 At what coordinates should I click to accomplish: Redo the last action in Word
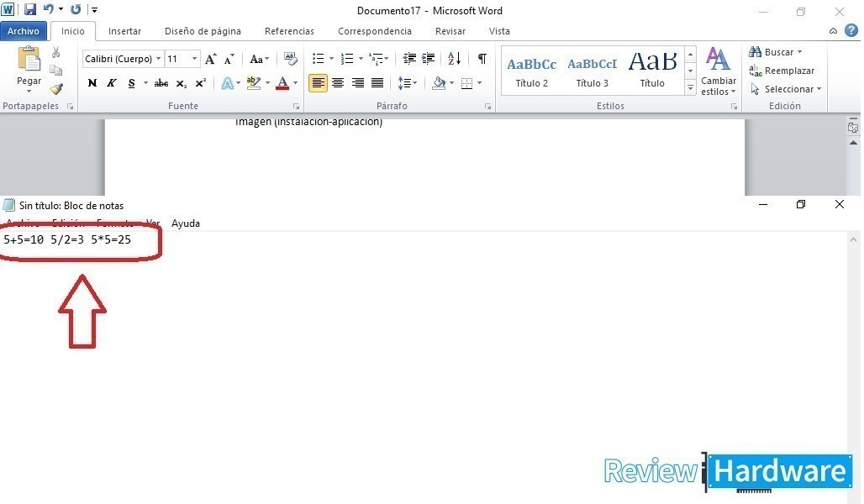(76, 9)
